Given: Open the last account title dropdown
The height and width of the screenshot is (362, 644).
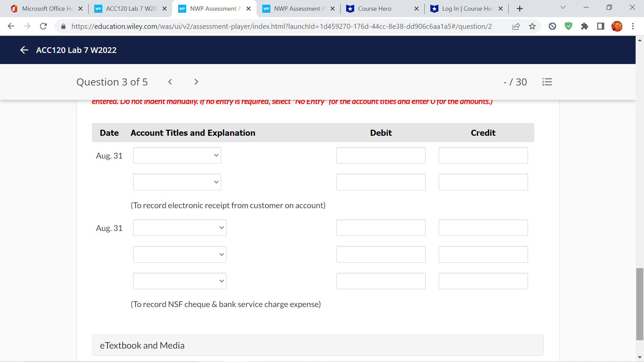Looking at the screenshot, I should pos(180,281).
